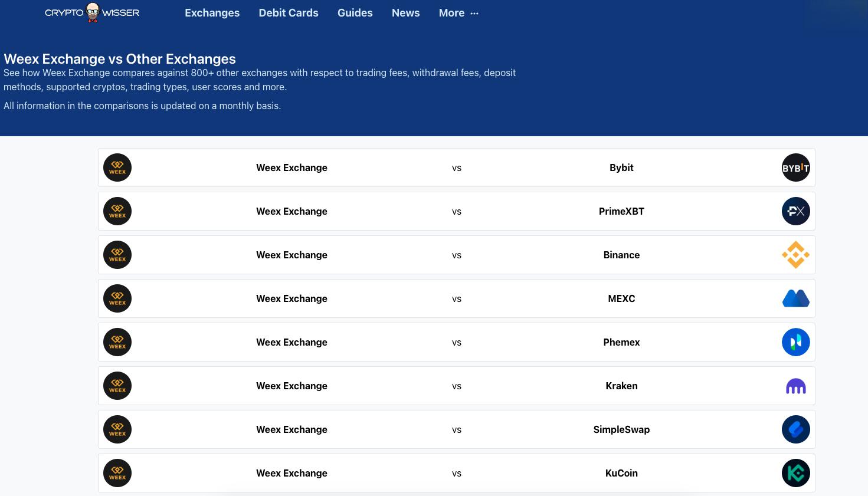Open the Exchanges menu
The image size is (868, 496).
tap(212, 13)
